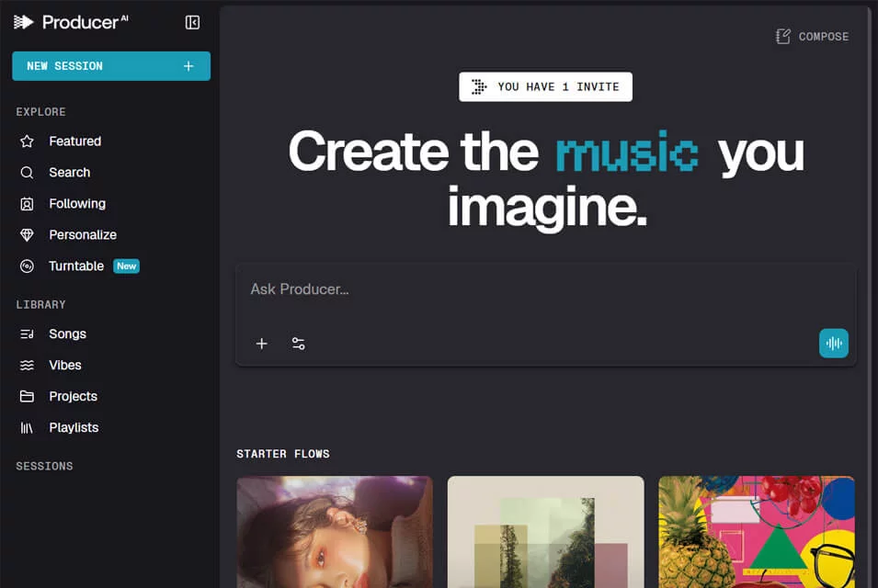The width and height of the screenshot is (878, 588).
Task: Open Vibes from the Library
Action: click(65, 366)
